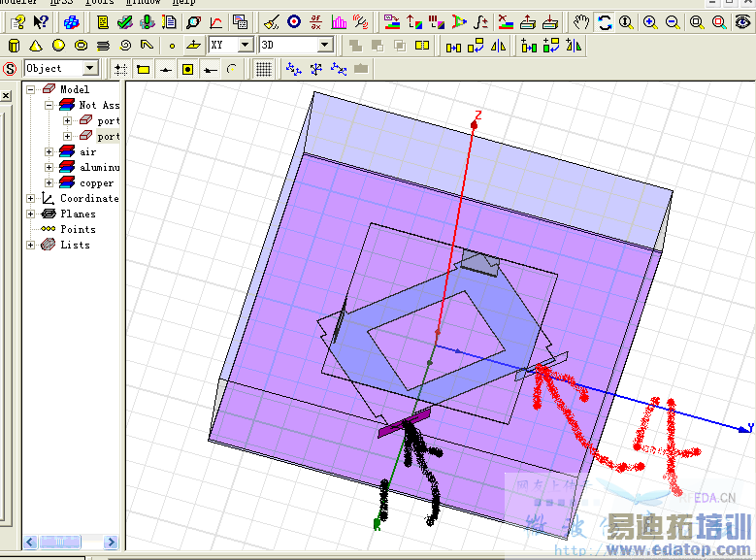The height and width of the screenshot is (560, 756).
Task: Select the copper item in tree
Action: click(96, 183)
